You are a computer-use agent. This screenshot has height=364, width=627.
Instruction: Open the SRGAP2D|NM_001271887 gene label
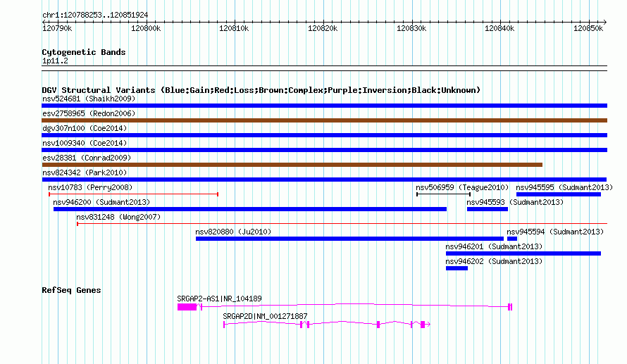pyautogui.click(x=265, y=316)
